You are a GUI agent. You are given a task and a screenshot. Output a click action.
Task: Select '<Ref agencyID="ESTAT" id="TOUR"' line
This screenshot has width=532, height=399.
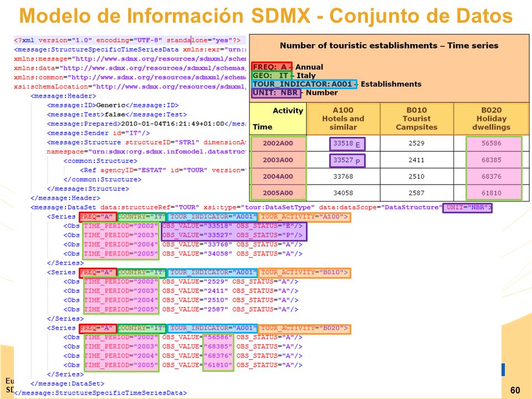(x=163, y=170)
